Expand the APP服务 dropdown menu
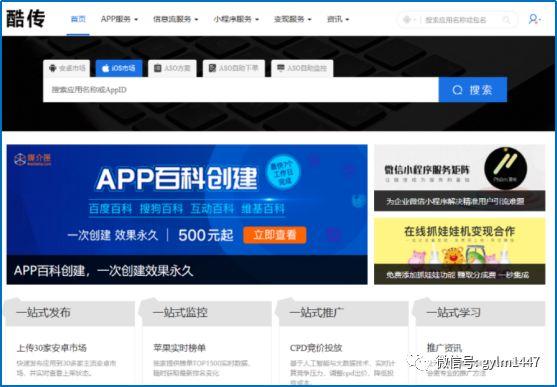 [119, 19]
